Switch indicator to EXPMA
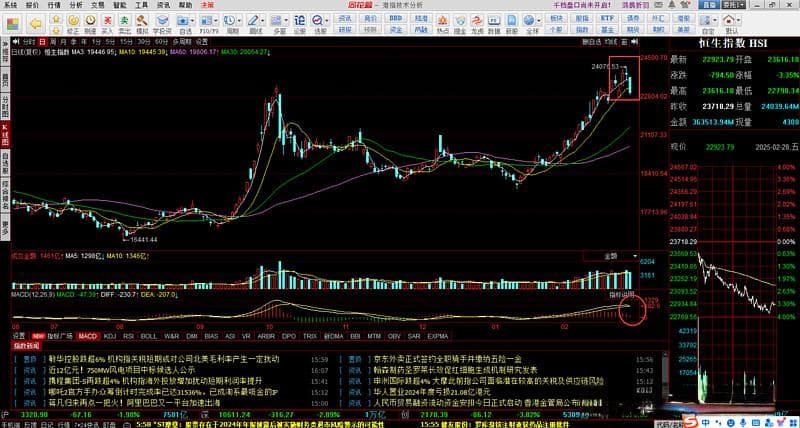800x428 pixels. point(438,336)
